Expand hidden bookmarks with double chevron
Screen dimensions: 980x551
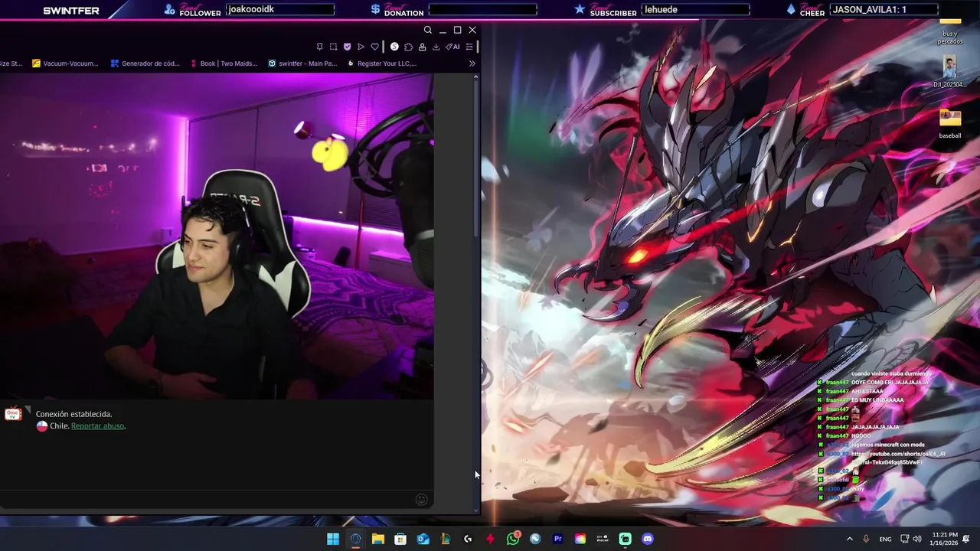tap(472, 64)
